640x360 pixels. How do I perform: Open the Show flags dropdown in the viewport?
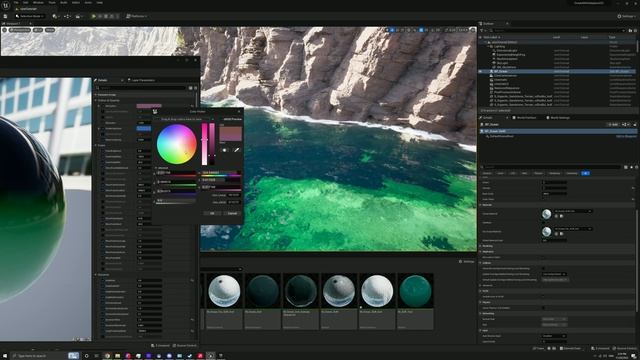(x=50, y=30)
